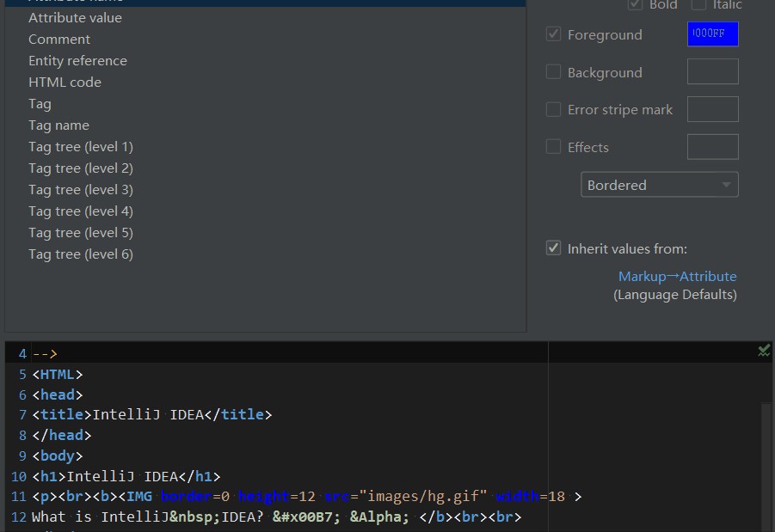The image size is (775, 532).
Task: Open the Bordered effect type dropdown
Action: 659,185
